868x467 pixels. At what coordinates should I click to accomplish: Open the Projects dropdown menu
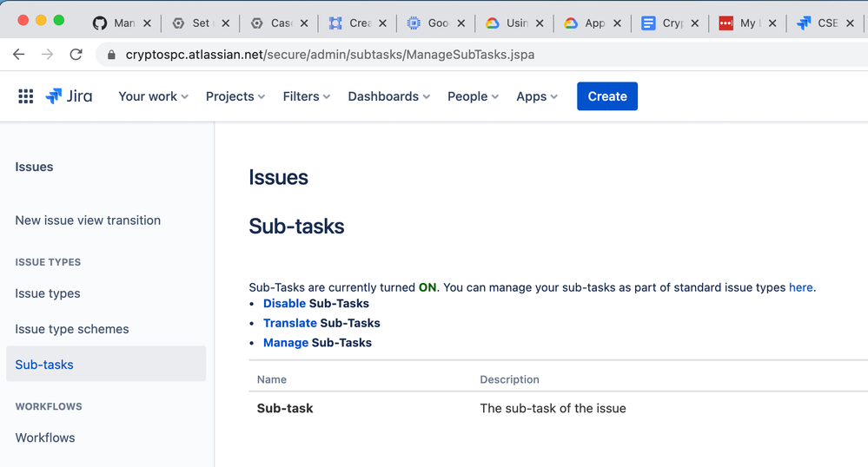[x=235, y=96]
